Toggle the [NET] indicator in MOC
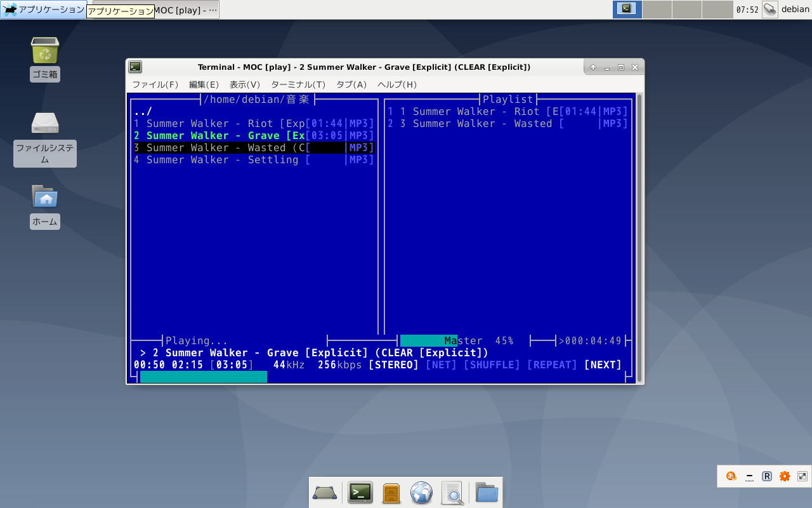The height and width of the screenshot is (508, 812). 442,365
